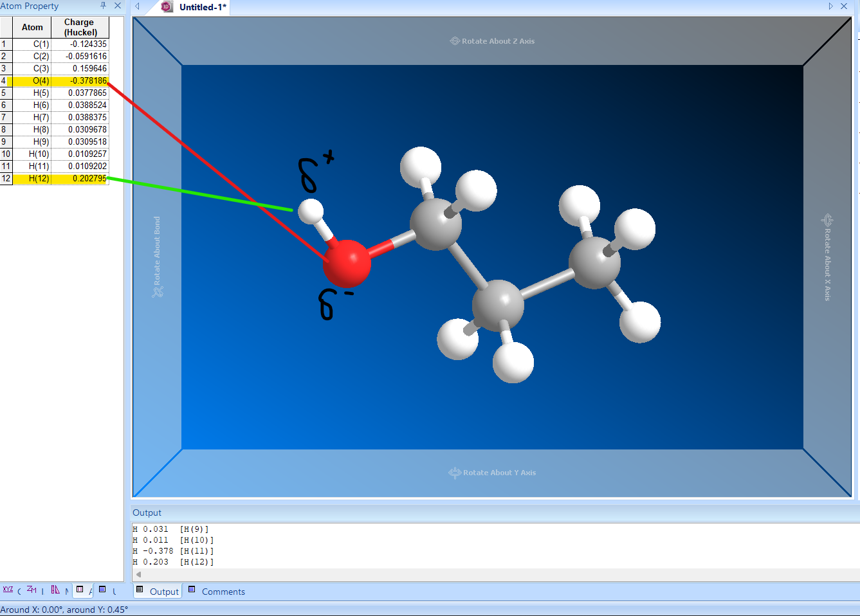Select the H(5) atom cell

(32, 93)
